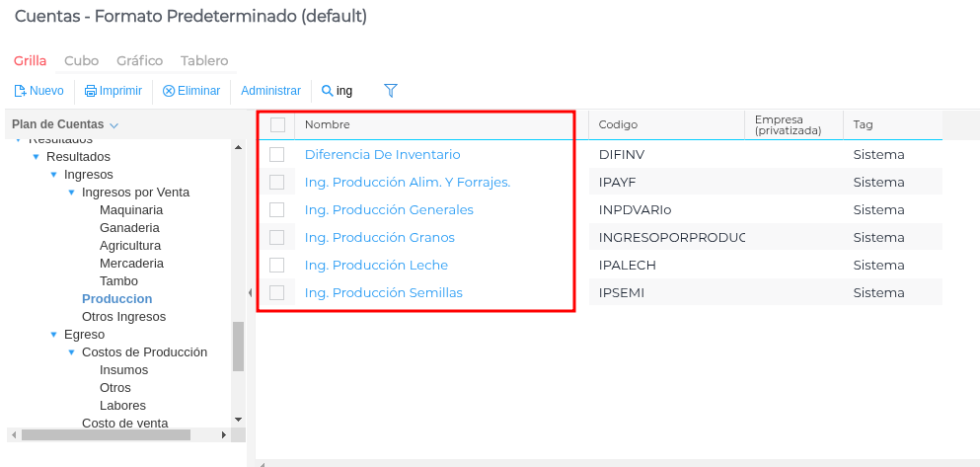Click the Administrar button

coord(270,91)
